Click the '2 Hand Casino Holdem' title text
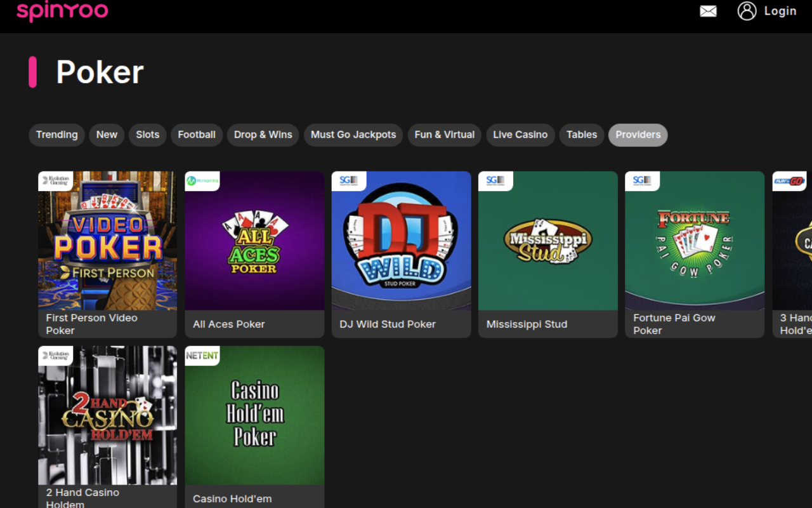This screenshot has width=812, height=508. pyautogui.click(x=82, y=498)
